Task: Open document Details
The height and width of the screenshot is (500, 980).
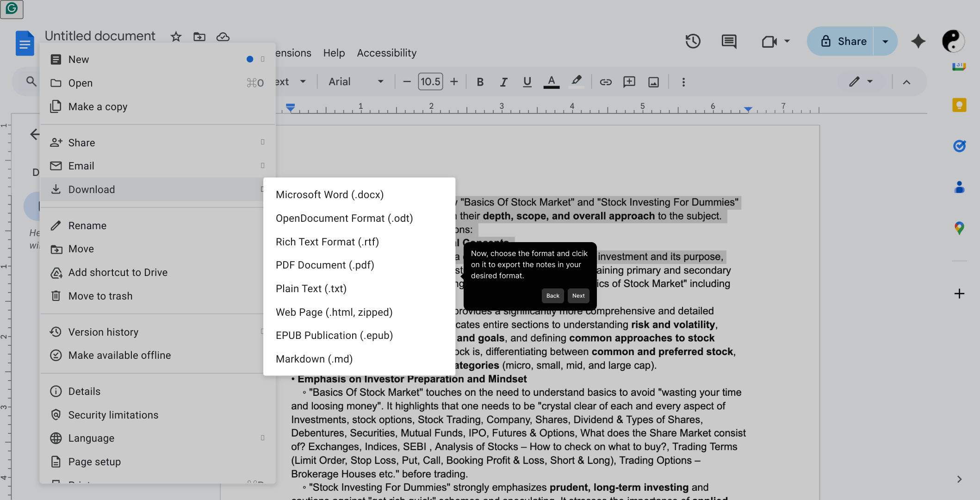Action: [x=157, y=391]
